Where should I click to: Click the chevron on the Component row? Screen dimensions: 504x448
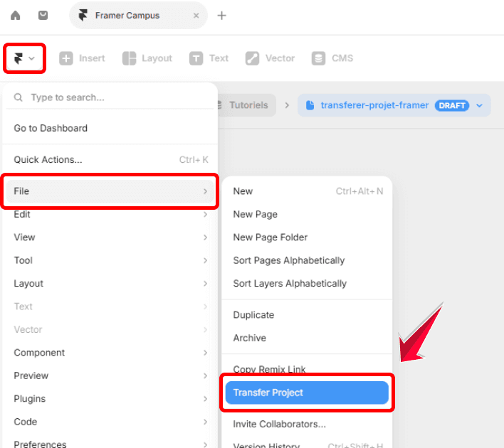tap(206, 353)
